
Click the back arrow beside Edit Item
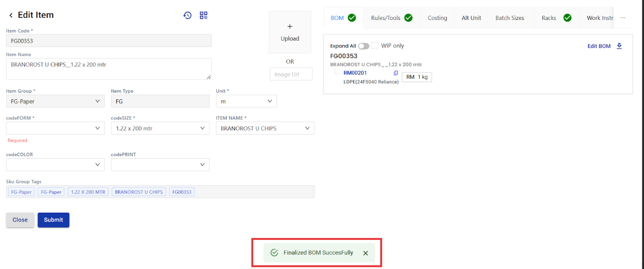(11, 15)
